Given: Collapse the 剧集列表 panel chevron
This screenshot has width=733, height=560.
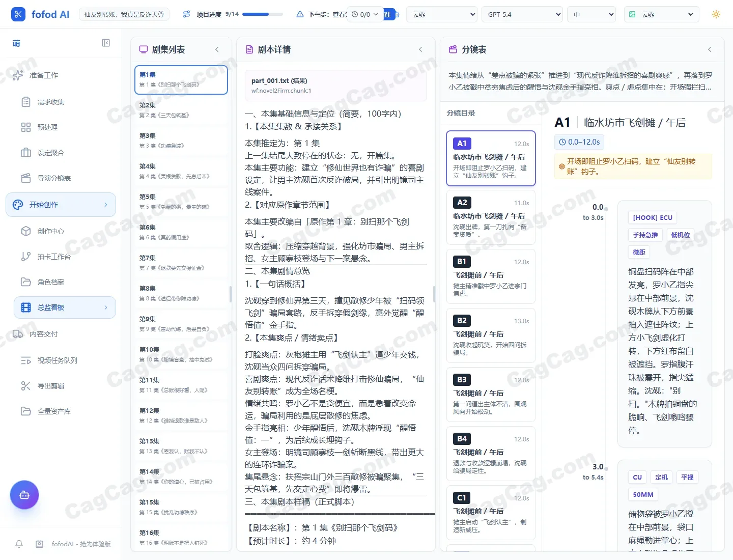Looking at the screenshot, I should pos(217,49).
